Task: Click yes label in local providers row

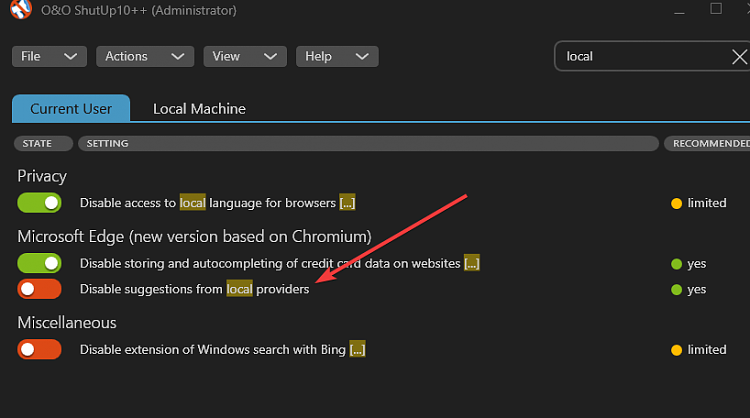Action: pyautogui.click(x=696, y=290)
